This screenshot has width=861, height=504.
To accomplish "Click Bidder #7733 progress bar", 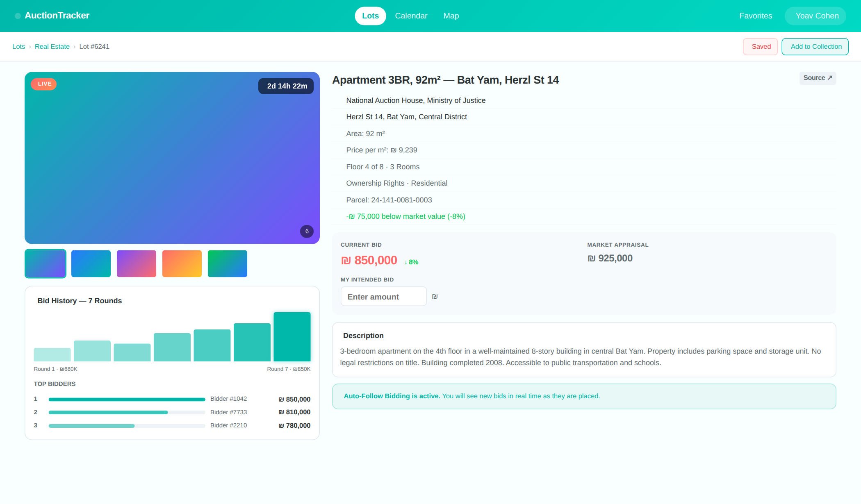I will 127,413.
